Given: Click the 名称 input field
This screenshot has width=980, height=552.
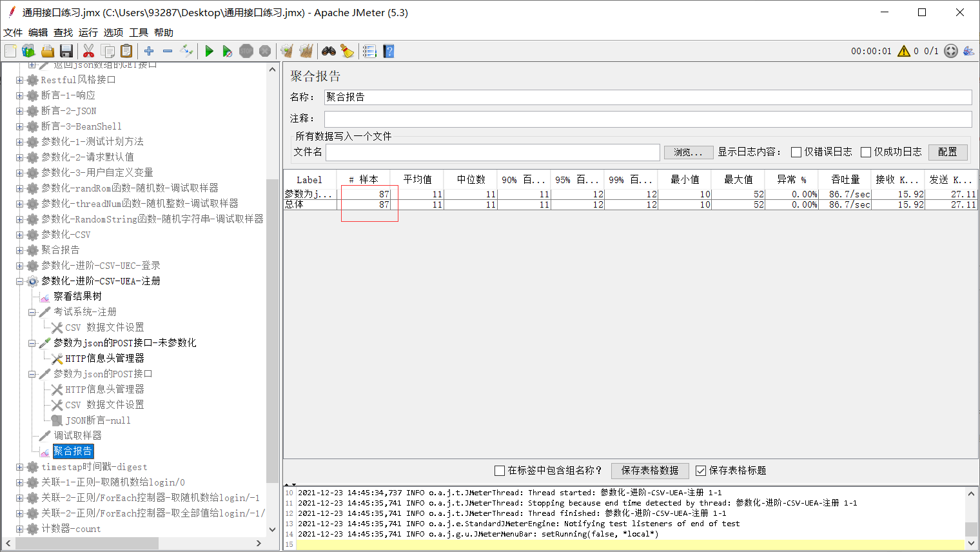Looking at the screenshot, I should 647,97.
